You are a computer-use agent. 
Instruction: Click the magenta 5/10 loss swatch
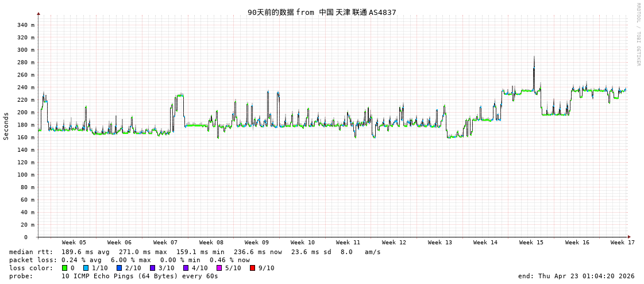pyautogui.click(x=219, y=268)
